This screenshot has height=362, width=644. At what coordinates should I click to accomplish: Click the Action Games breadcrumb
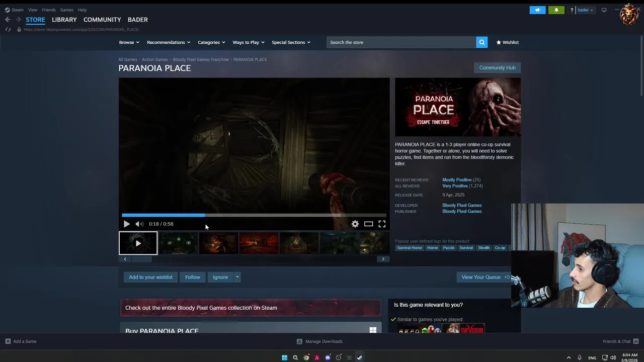(155, 59)
